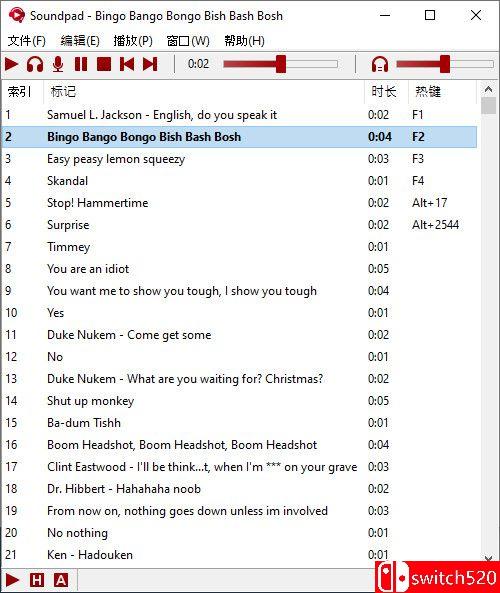Click the status bar play icon
This screenshot has width=500, height=593.
coord(12,580)
